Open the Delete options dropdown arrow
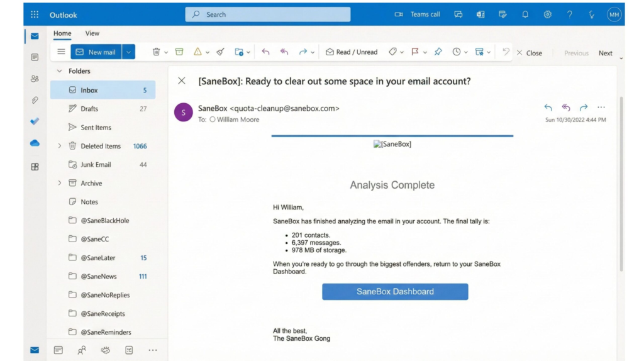Viewport: 644px width, 361px height. coord(166,53)
